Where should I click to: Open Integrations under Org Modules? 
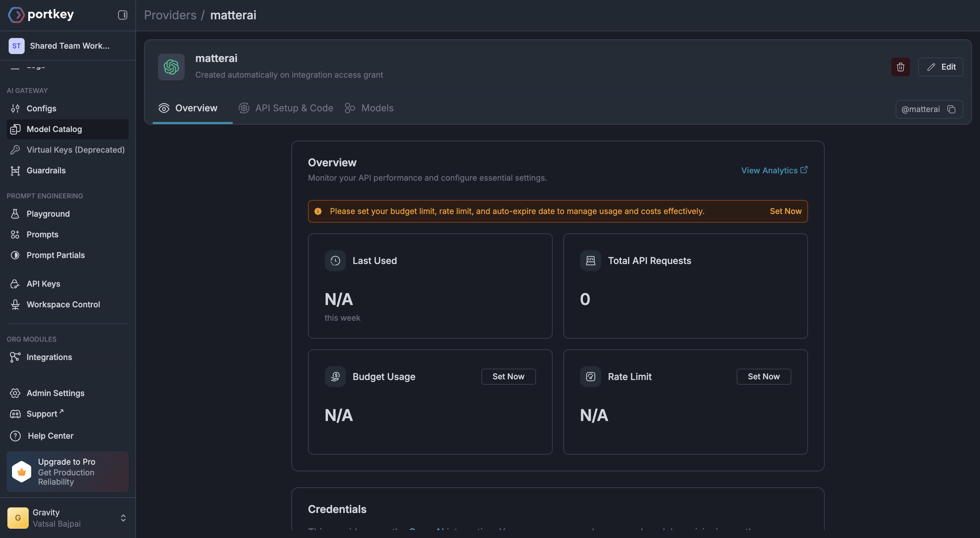click(x=49, y=357)
